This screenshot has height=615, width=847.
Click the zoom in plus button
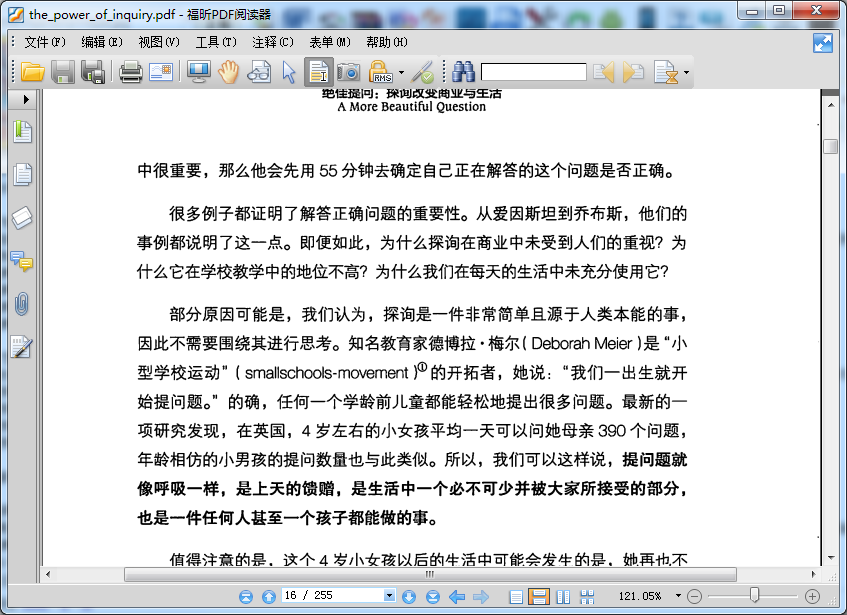(x=812, y=596)
